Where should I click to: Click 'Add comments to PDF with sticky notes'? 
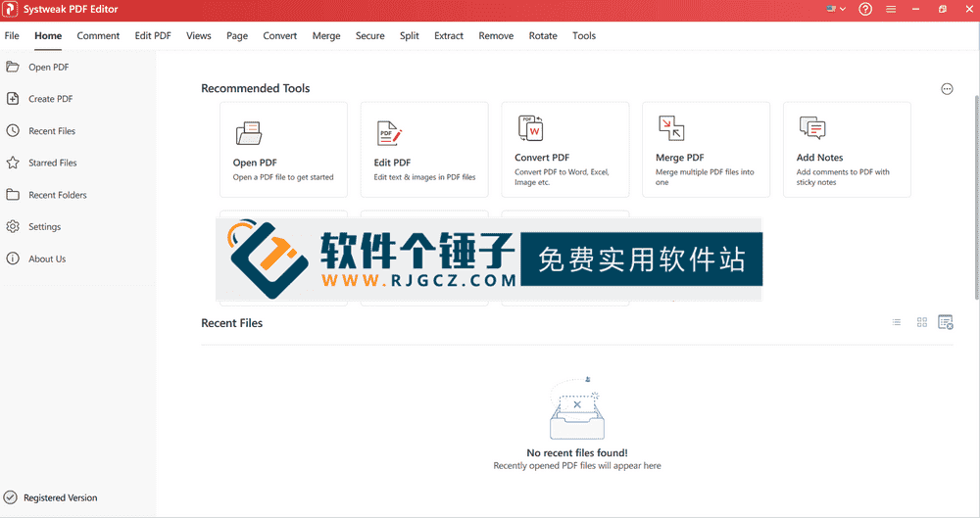[843, 177]
